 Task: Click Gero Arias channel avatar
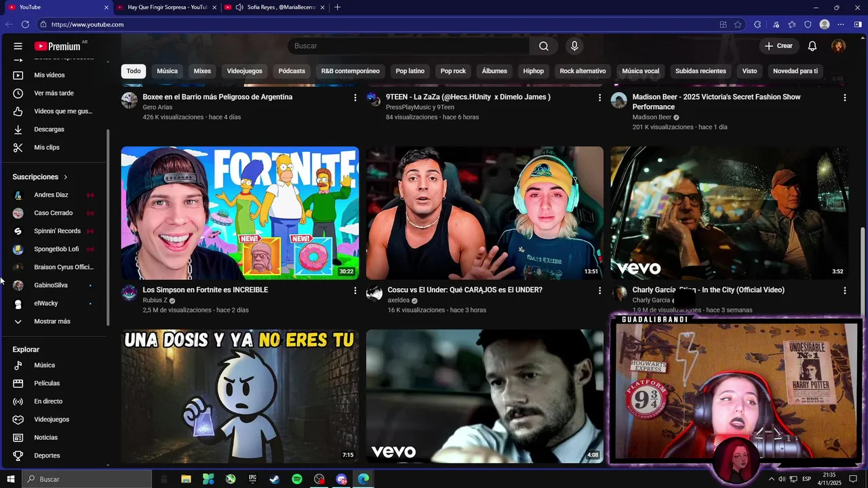(130, 100)
